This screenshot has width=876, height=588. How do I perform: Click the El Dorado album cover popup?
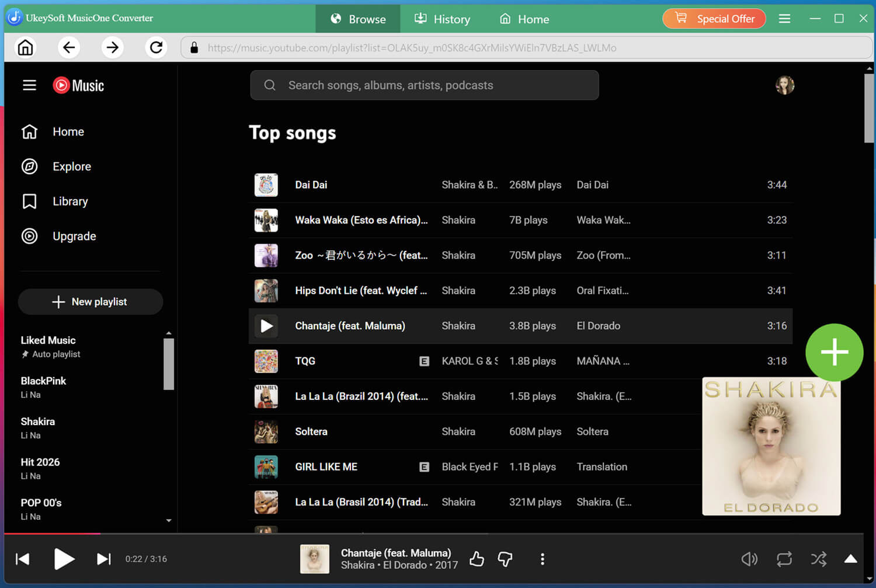tap(771, 447)
